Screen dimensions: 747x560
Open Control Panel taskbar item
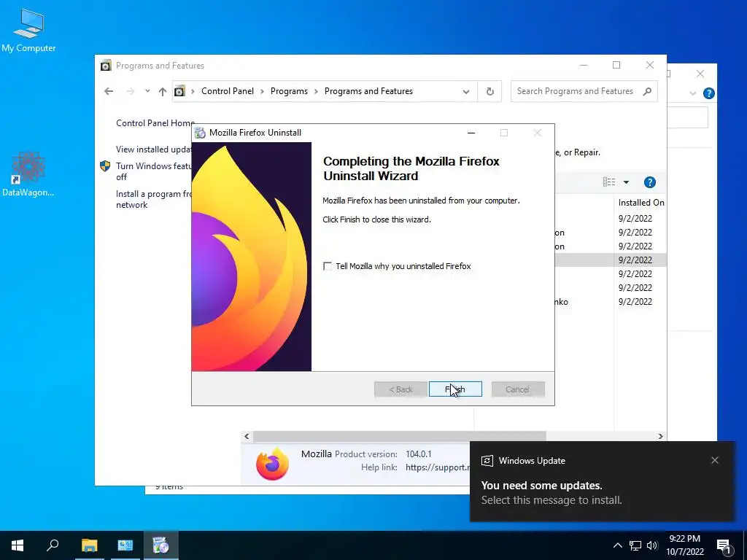tap(125, 545)
